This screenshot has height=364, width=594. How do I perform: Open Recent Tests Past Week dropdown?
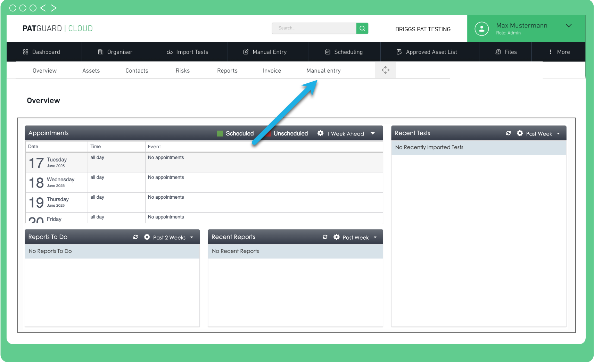click(543, 134)
